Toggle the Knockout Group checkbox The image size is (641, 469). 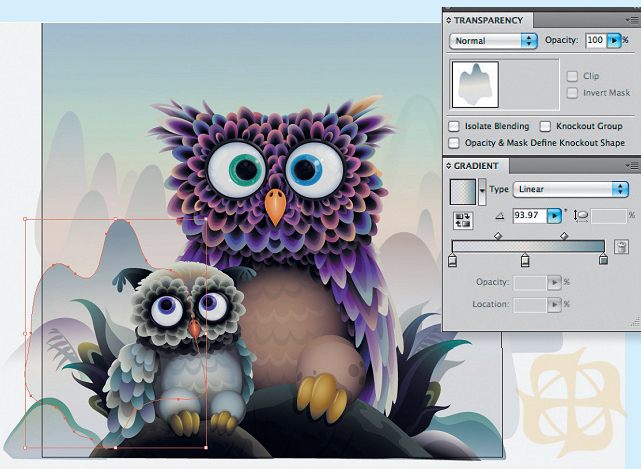545,126
